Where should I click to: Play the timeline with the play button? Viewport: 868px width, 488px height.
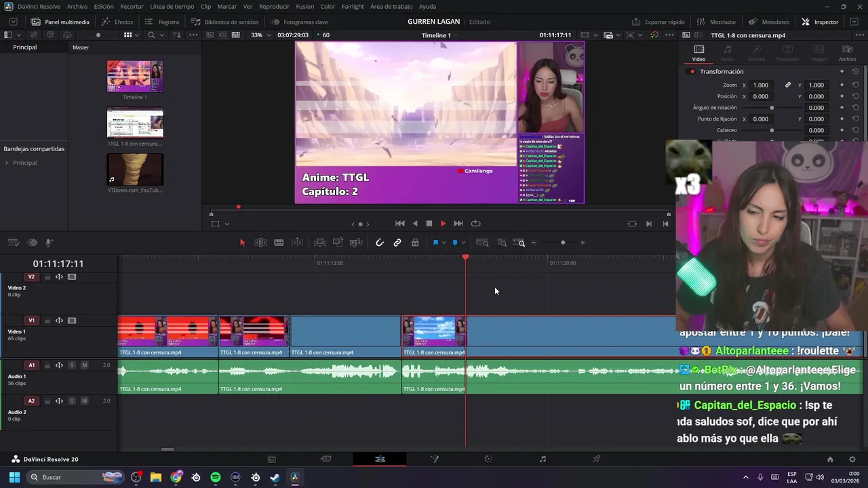[443, 224]
